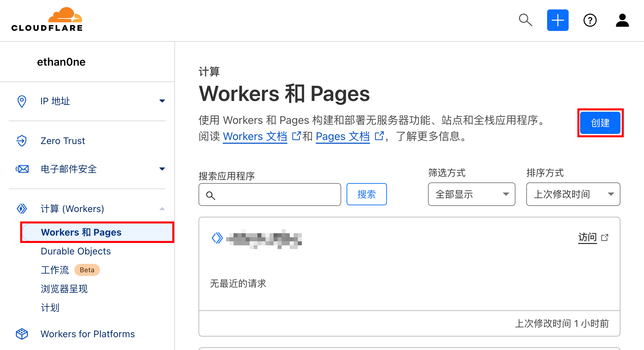The height and width of the screenshot is (350, 644).
Task: Open the help question mark icon
Action: 590,20
